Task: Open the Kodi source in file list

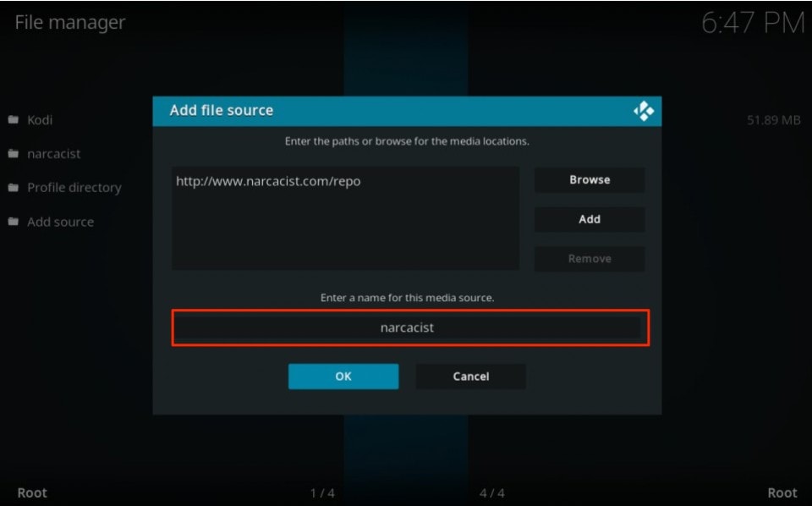Action: click(x=40, y=120)
